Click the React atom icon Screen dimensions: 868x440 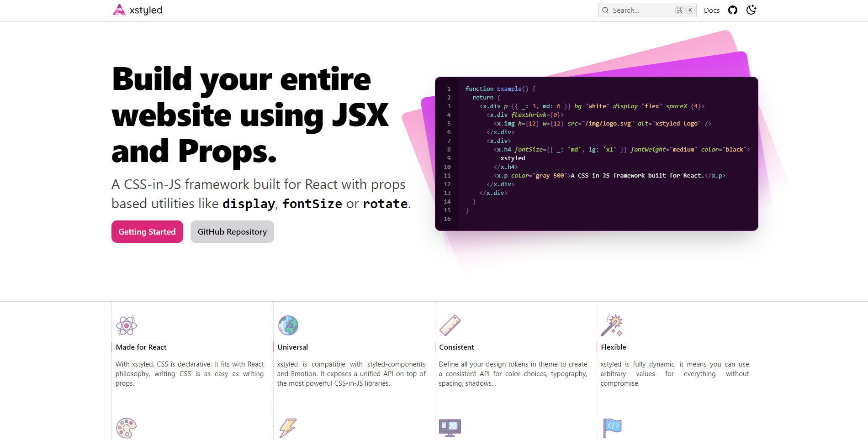pos(127,325)
